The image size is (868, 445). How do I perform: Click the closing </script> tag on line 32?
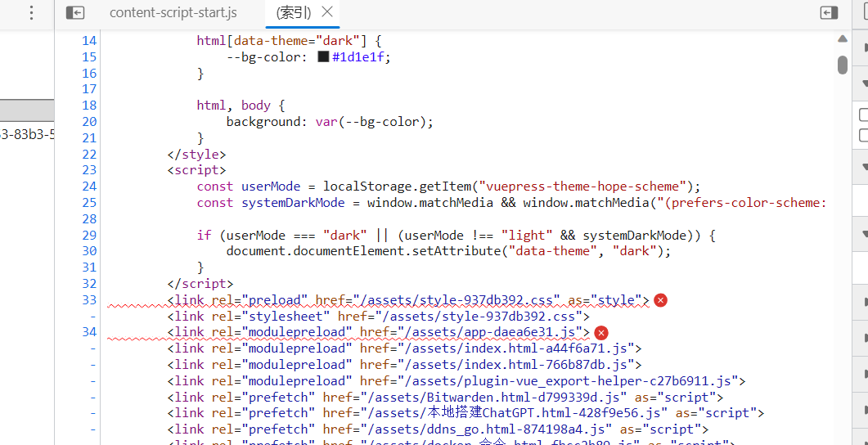pos(200,284)
